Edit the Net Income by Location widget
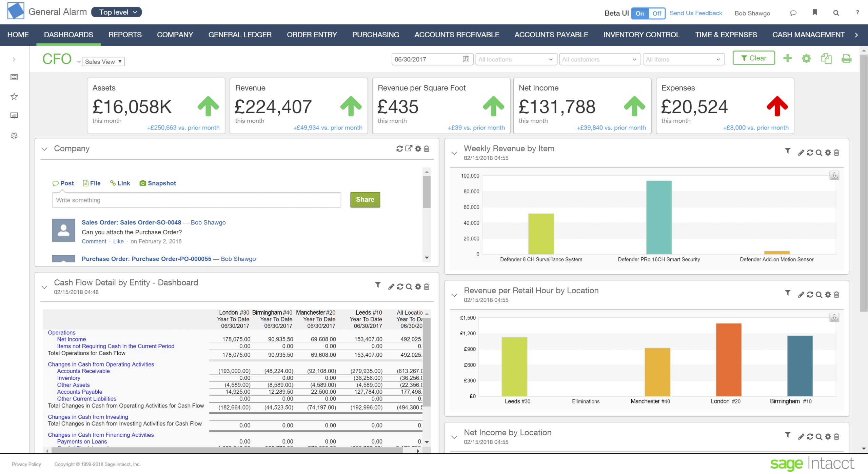 pos(801,436)
